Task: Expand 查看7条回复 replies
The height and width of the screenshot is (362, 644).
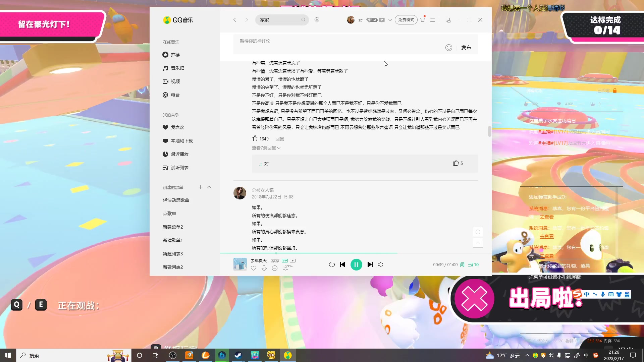Action: pyautogui.click(x=266, y=148)
